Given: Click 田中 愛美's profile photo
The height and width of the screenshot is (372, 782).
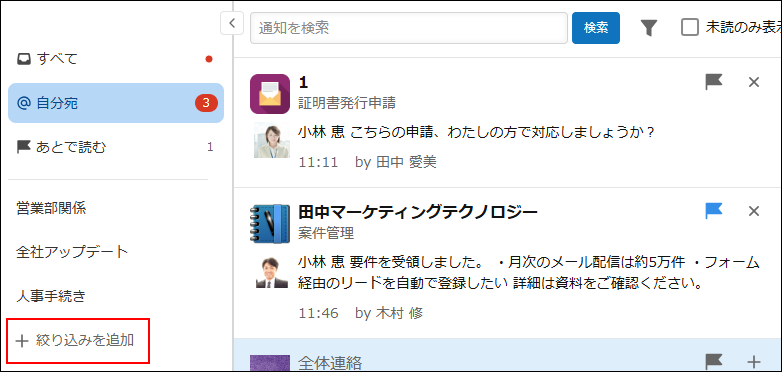Looking at the screenshot, I should coord(272,140).
